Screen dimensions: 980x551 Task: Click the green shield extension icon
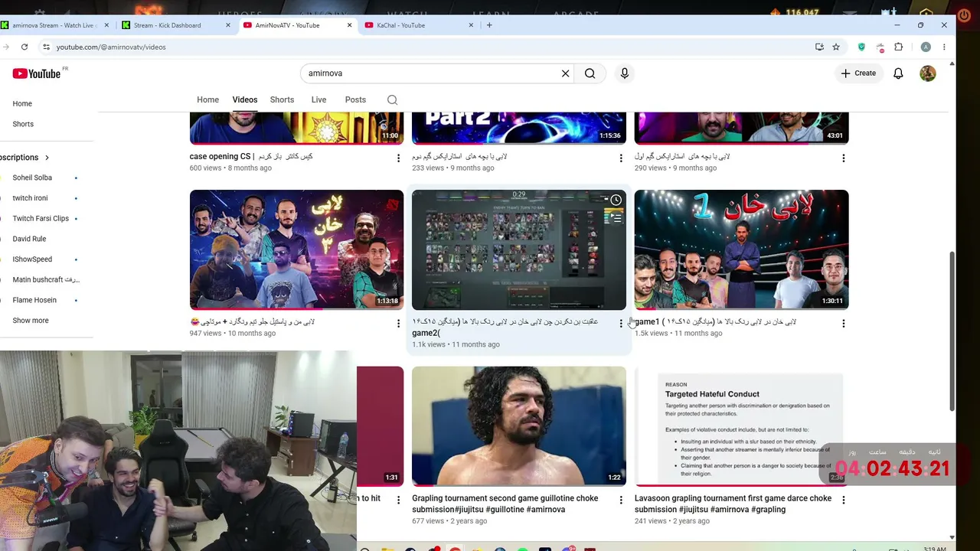pos(861,47)
